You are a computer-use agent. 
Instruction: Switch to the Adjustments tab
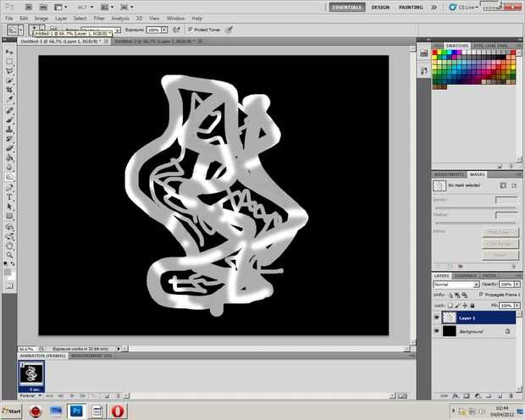[449, 174]
